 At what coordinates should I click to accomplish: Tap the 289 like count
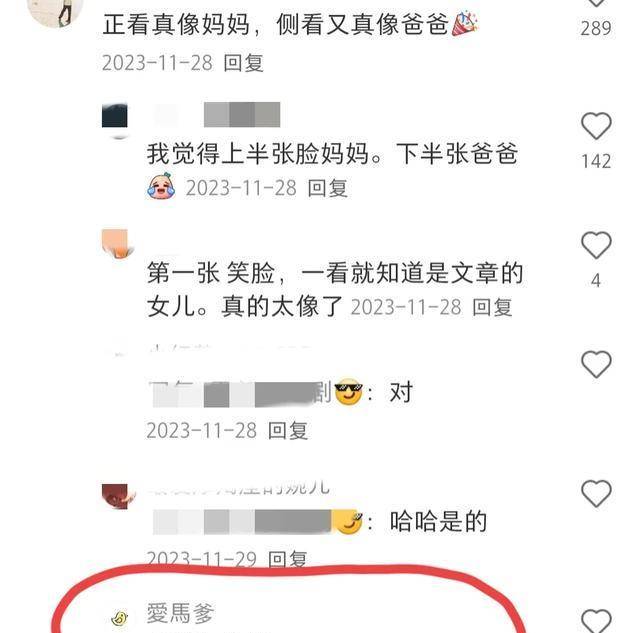[x=596, y=29]
